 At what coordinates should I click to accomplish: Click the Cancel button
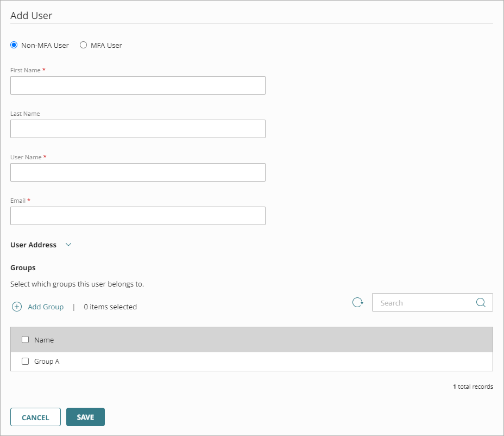point(35,417)
